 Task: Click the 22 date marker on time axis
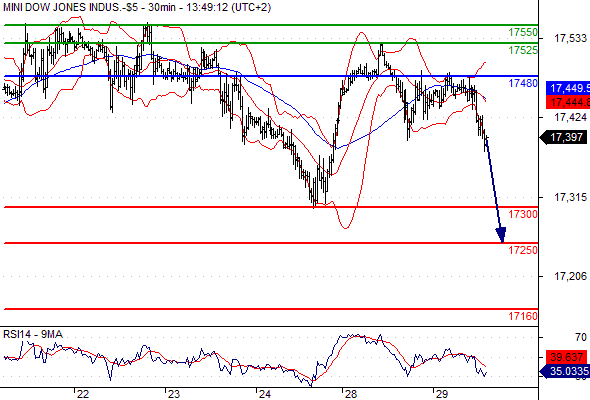tap(82, 394)
